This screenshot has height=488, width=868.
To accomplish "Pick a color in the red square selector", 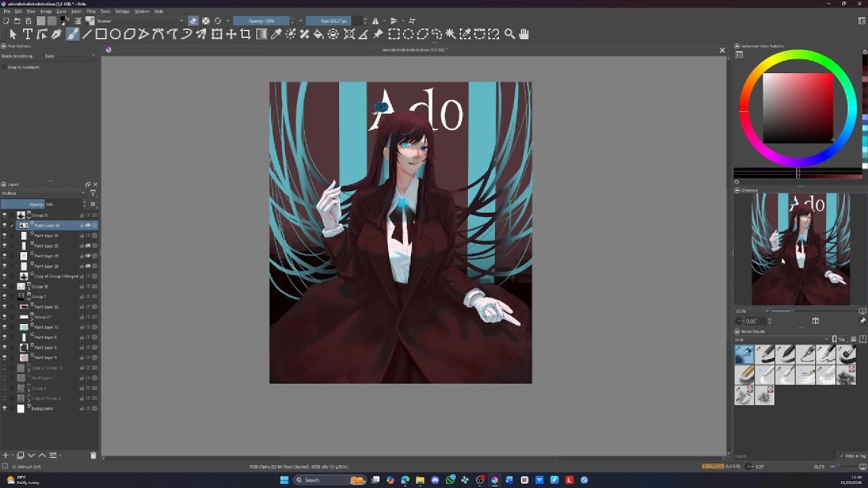I will point(798,108).
